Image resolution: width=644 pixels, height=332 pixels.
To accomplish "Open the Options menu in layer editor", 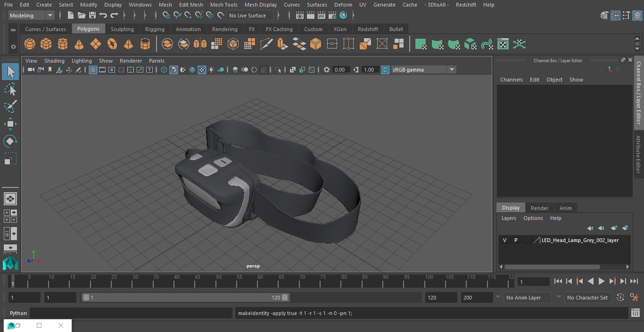I will click(x=533, y=218).
